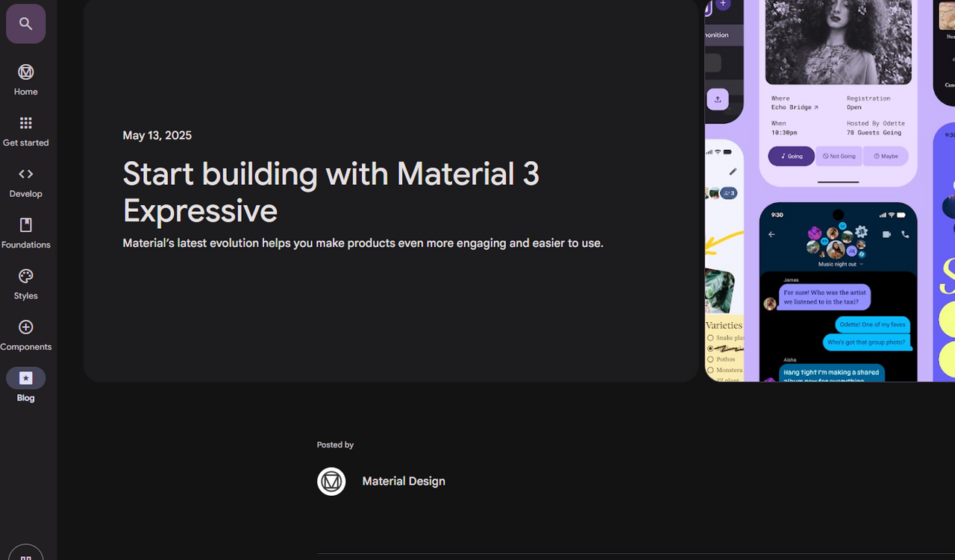Open the Styles palette section
This screenshot has width=955, height=560.
point(25,285)
